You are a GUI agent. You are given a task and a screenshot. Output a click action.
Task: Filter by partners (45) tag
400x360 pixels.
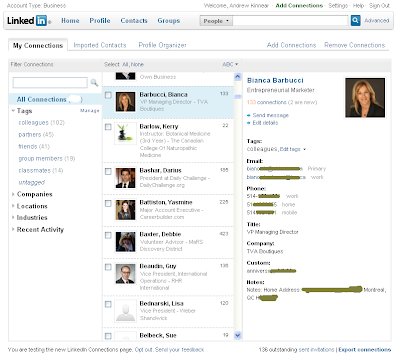[36, 135]
